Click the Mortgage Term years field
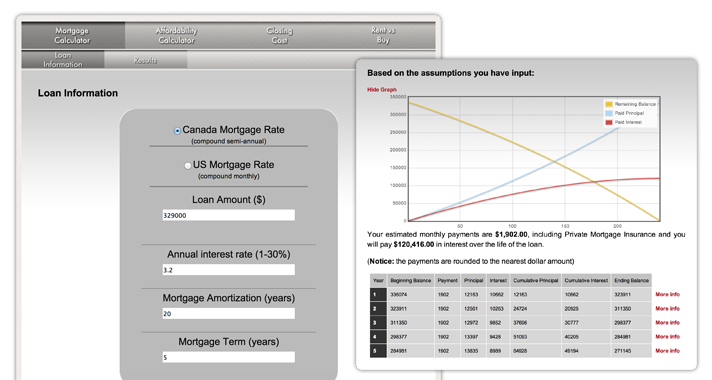This screenshot has height=380, width=712. coord(228,357)
